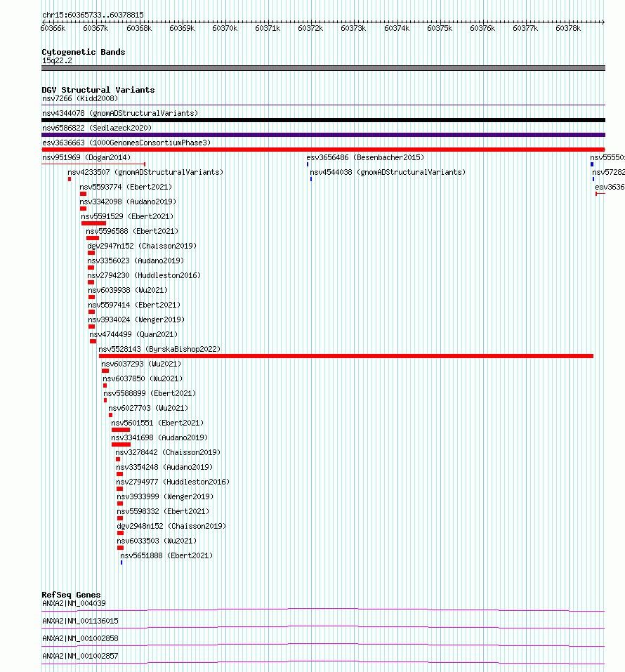Click the nsv5591529 (Ebert2021) label

(127, 216)
